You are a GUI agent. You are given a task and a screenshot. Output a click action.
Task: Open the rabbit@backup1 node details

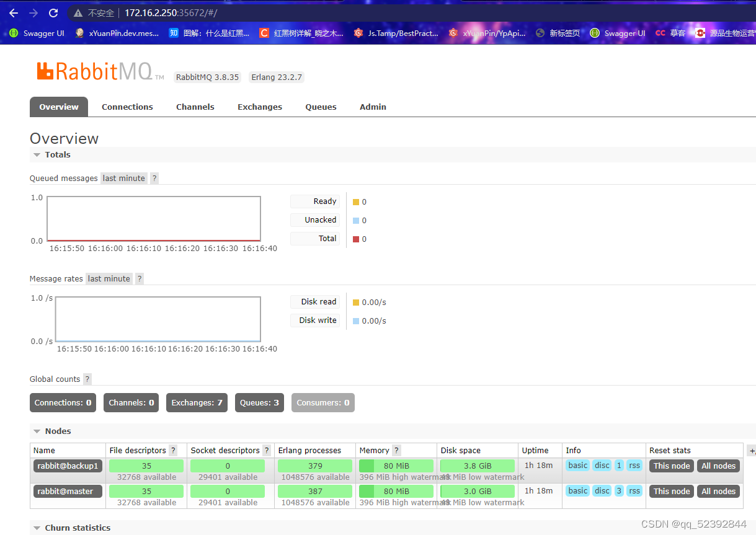pos(68,466)
